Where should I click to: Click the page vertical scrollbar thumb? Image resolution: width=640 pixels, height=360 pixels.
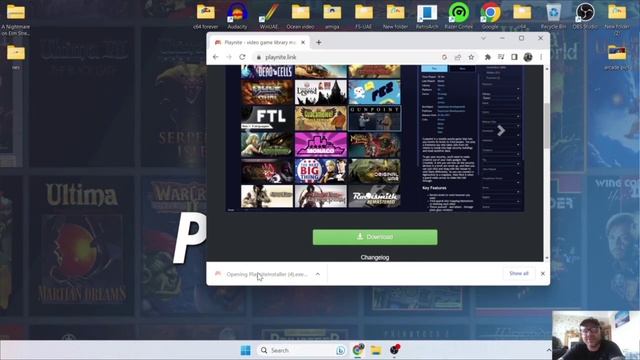pyautogui.click(x=547, y=126)
